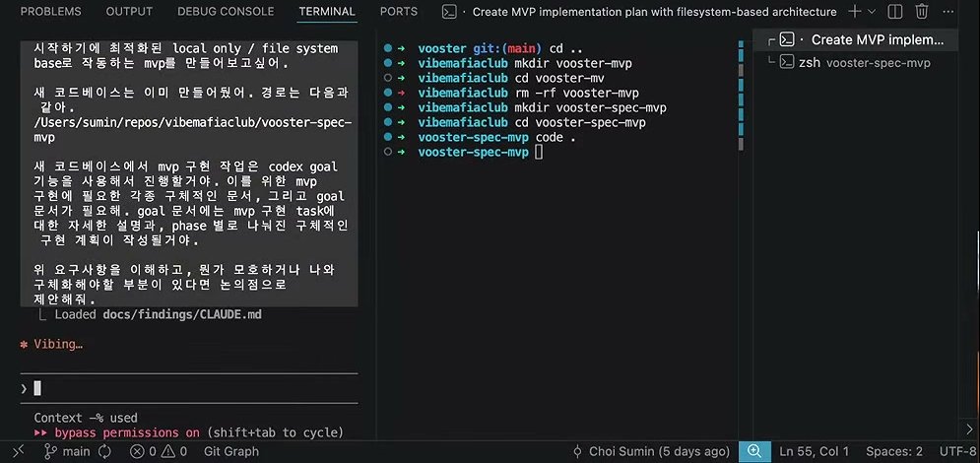Image resolution: width=980 pixels, height=463 pixels.
Task: Click the 'Context -% used' text
Action: pos(86,418)
